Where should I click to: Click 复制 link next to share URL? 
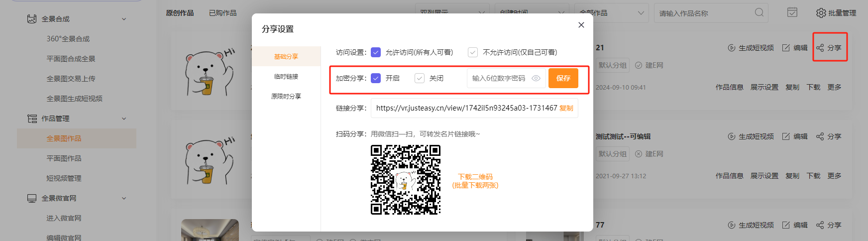[x=566, y=108]
